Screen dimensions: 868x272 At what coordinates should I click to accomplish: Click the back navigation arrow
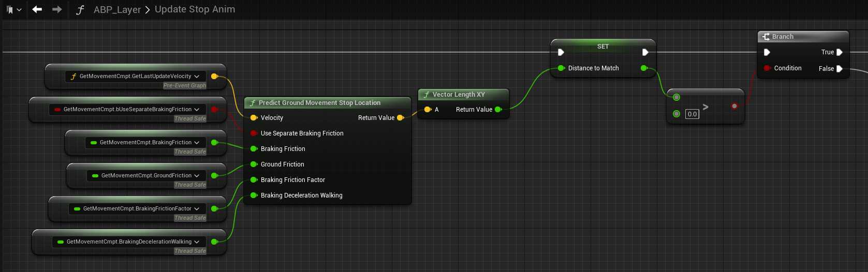click(x=37, y=9)
